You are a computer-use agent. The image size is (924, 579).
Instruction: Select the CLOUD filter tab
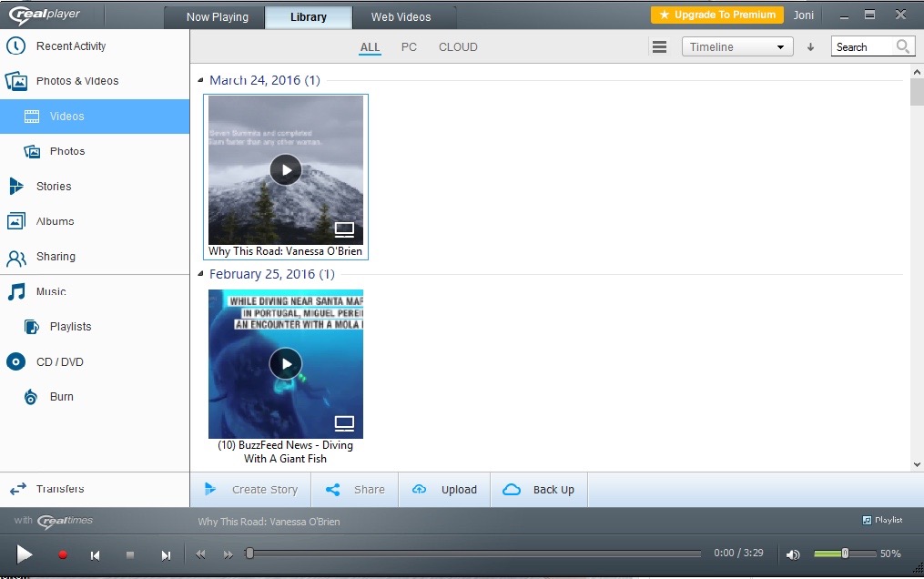coord(458,47)
